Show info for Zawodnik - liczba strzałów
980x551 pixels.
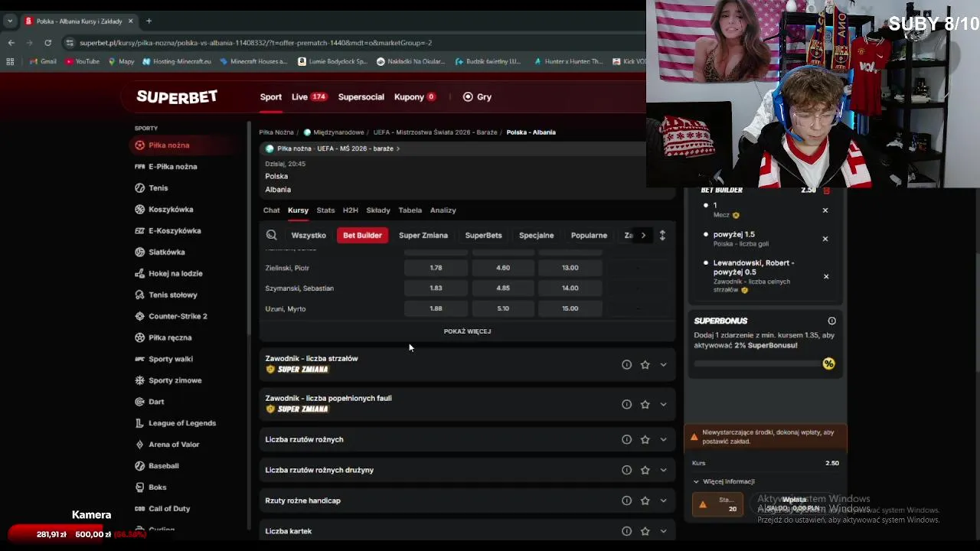(626, 365)
